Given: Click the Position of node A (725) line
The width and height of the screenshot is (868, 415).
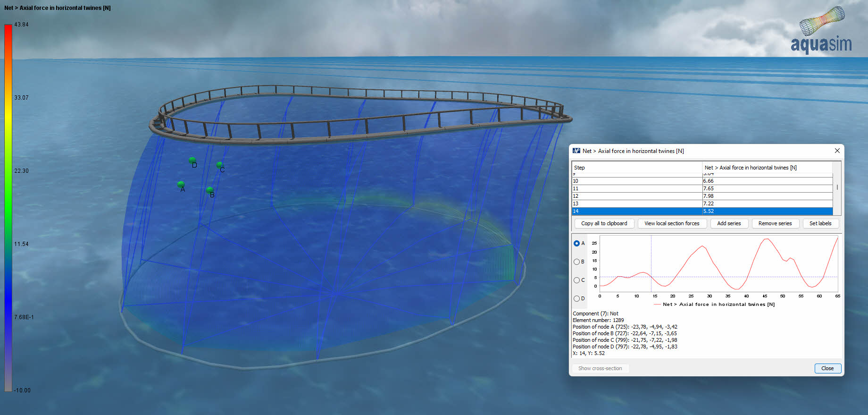Looking at the screenshot, I should coord(625,327).
